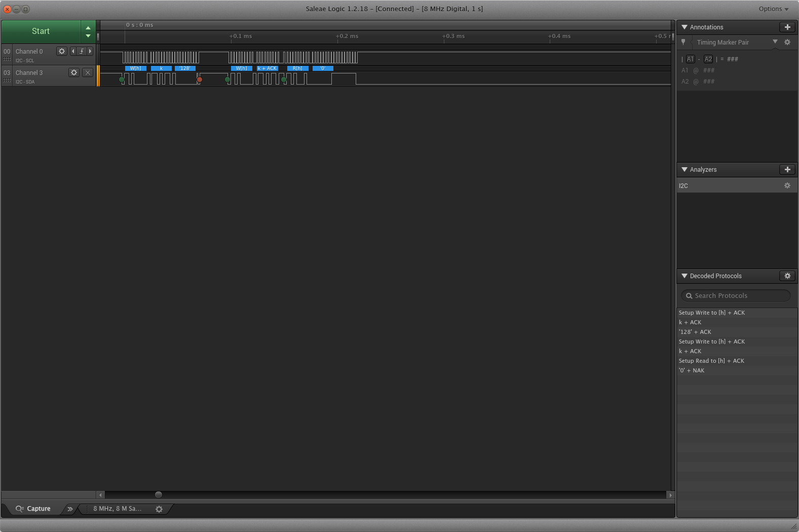
Task: Open capture options arrows beside Start
Action: (x=88, y=31)
